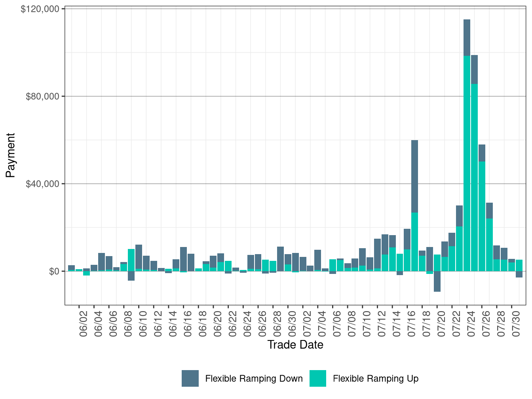Image resolution: width=532 pixels, height=399 pixels.
Task: Click the 06/02 date tick label
Action: point(84,324)
